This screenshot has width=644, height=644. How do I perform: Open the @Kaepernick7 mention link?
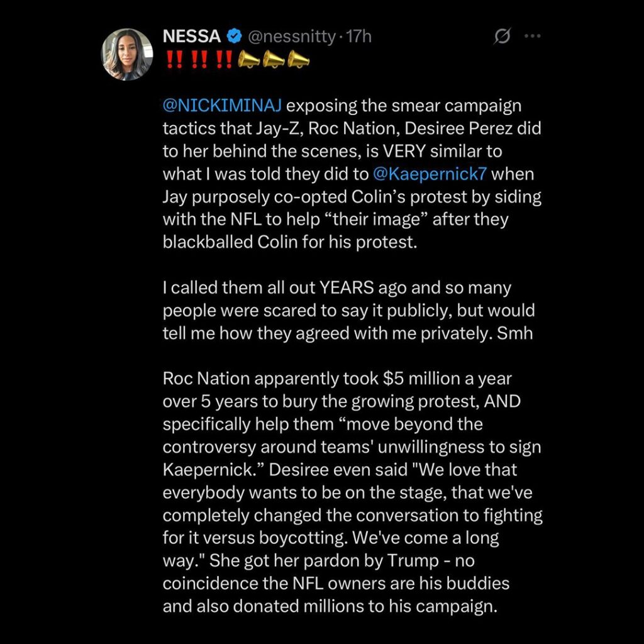(x=426, y=173)
